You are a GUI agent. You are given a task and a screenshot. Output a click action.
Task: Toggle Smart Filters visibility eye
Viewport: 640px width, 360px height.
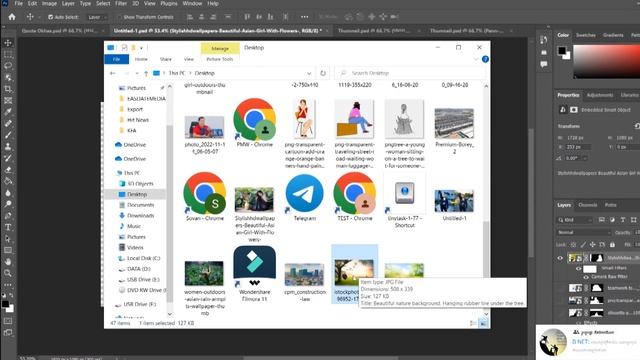pyautogui.click(x=579, y=269)
